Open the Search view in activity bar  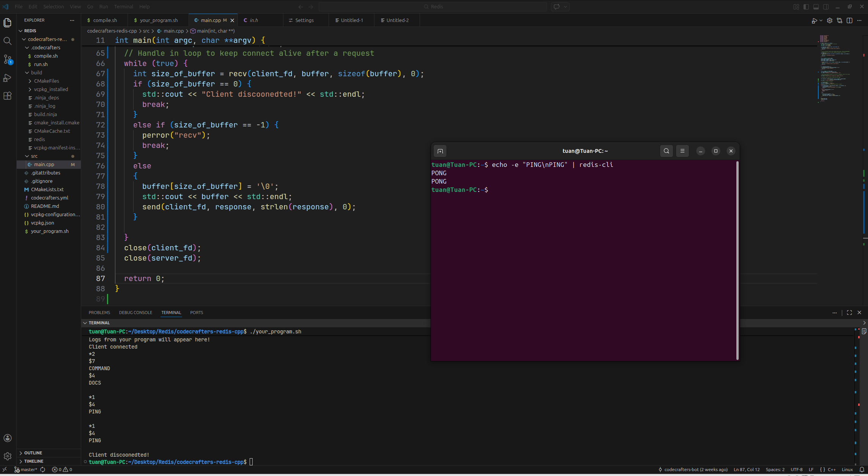(8, 41)
